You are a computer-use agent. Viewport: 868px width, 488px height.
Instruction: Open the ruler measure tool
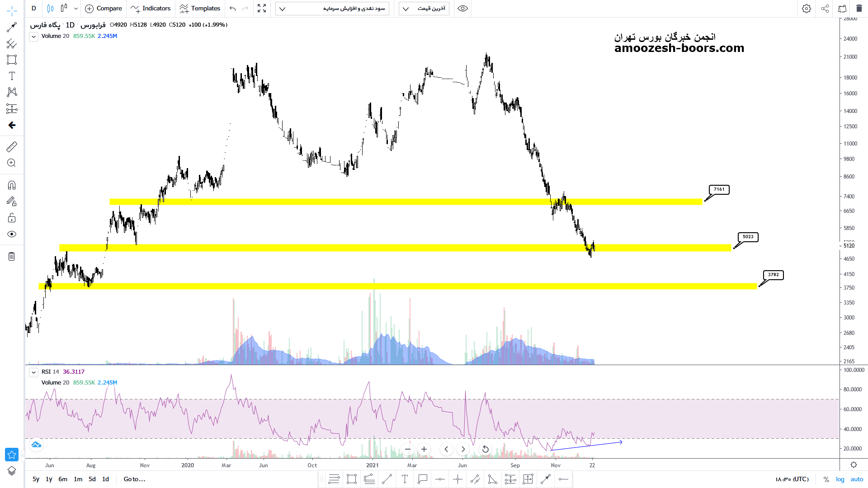(x=12, y=146)
